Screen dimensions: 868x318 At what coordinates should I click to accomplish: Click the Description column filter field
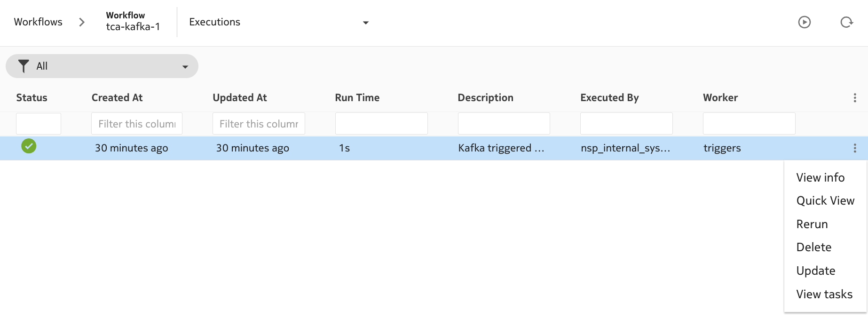click(504, 124)
